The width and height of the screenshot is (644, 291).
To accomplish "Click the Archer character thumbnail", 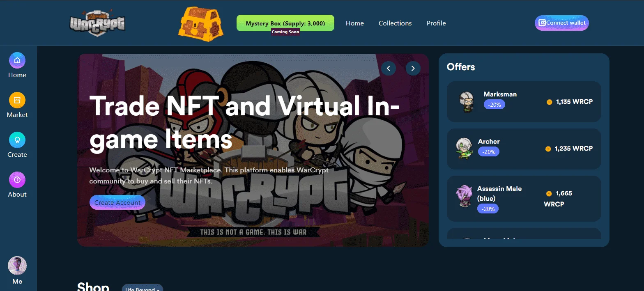I will (x=464, y=149).
